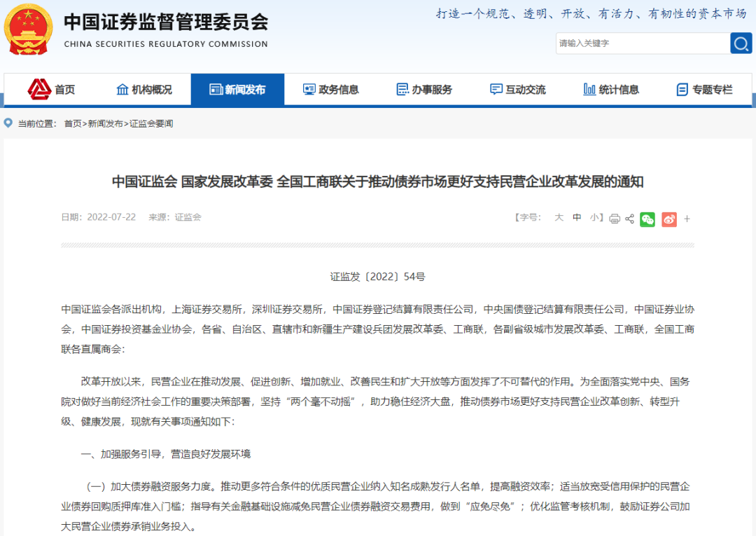Share the article via the WeChat icon
Viewport: 756px width, 536px height.
click(x=647, y=219)
